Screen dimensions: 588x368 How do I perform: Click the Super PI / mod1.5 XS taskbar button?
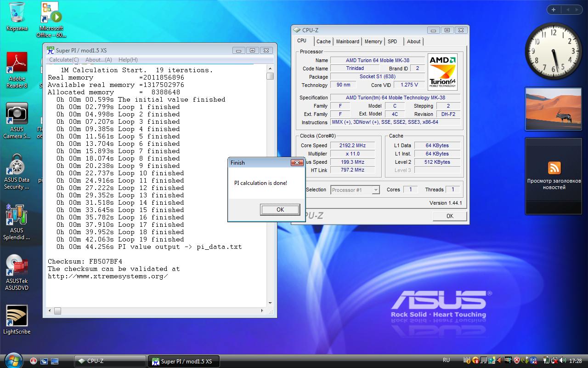(x=183, y=361)
